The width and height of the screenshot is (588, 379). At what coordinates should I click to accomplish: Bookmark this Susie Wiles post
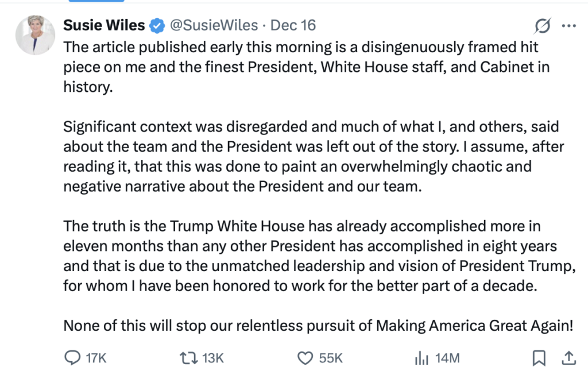pyautogui.click(x=539, y=358)
